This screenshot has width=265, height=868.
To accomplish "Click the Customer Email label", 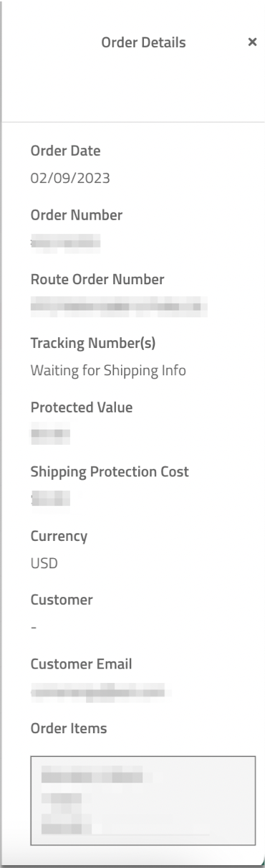I will click(77, 664).
